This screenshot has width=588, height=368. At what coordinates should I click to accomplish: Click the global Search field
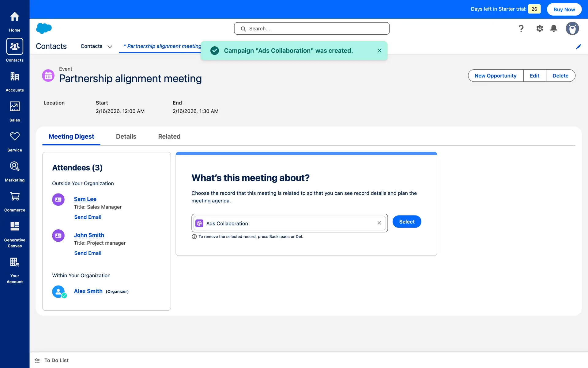coord(312,29)
